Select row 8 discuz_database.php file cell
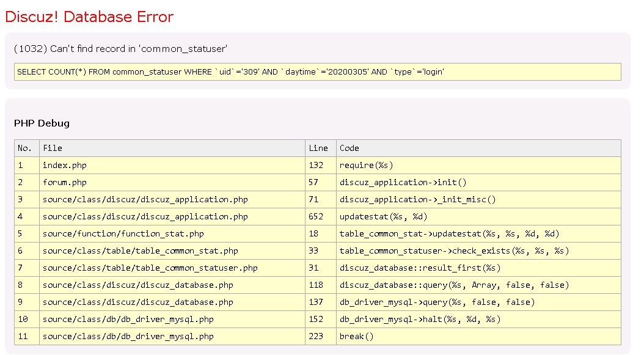 pyautogui.click(x=172, y=285)
